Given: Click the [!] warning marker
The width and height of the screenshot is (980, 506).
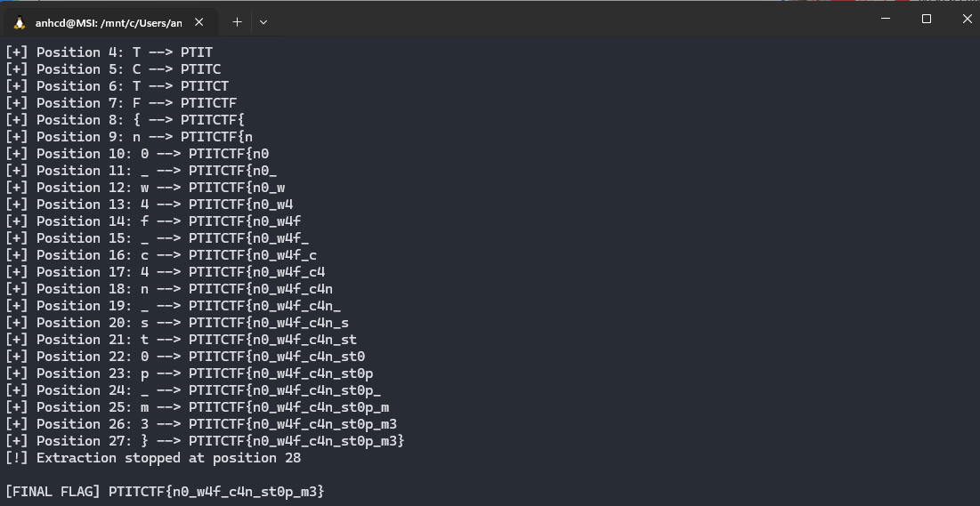Looking at the screenshot, I should (x=17, y=458).
